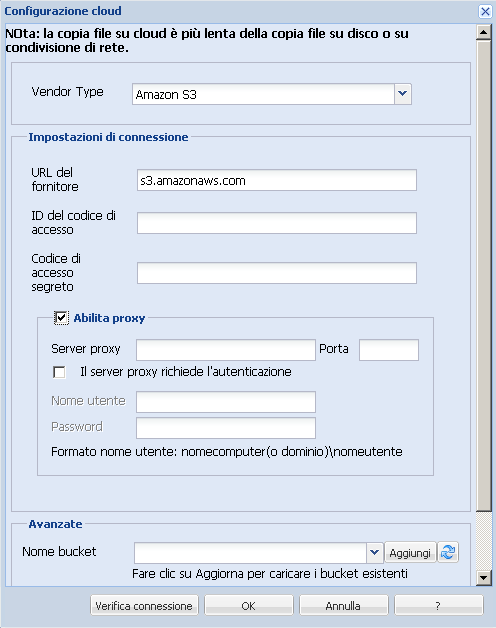Viewport: 496px width, 628px height.
Task: Click the Fare clic su Aggiorna hint
Action: [270, 574]
